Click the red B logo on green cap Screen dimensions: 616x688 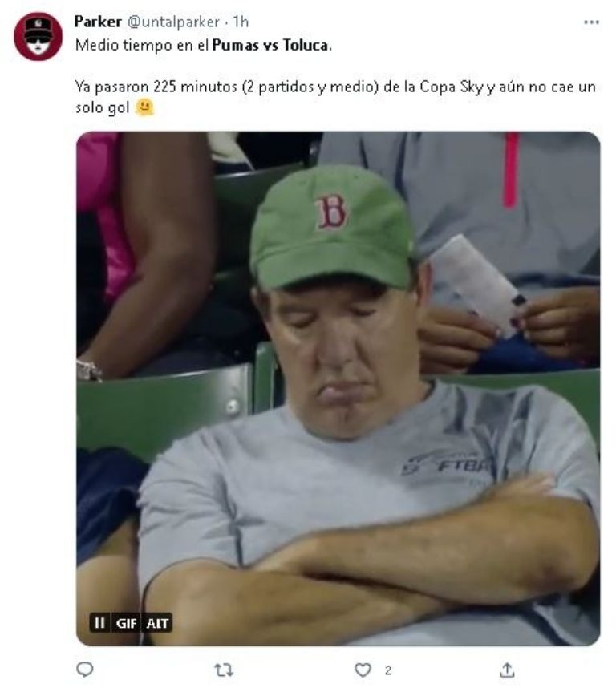(330, 212)
